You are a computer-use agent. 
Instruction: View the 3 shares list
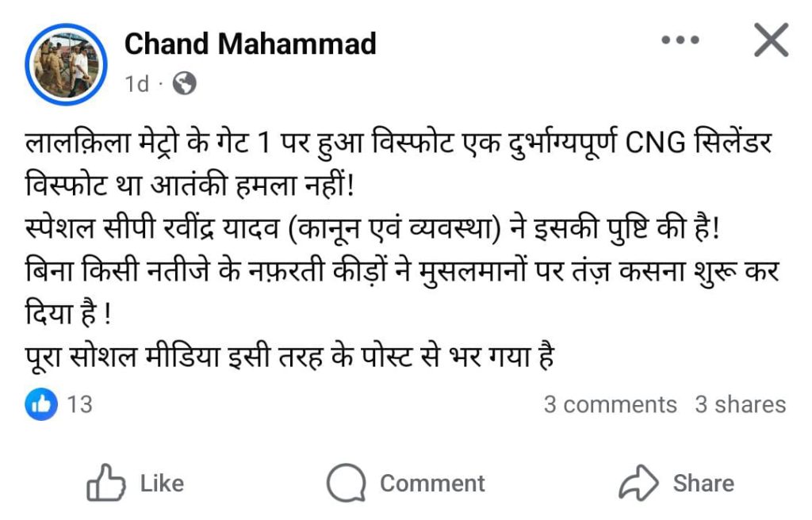tap(740, 404)
